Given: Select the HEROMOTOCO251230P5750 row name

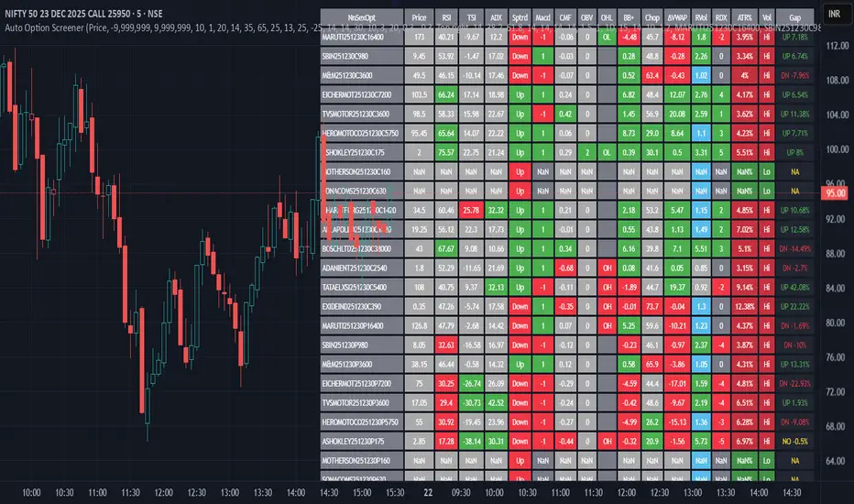Looking at the screenshot, I should pos(362,422).
